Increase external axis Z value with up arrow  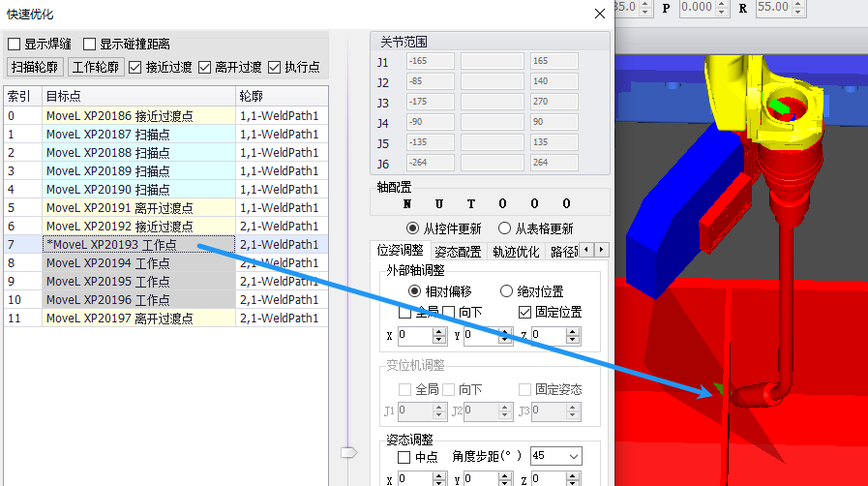pyautogui.click(x=572, y=331)
